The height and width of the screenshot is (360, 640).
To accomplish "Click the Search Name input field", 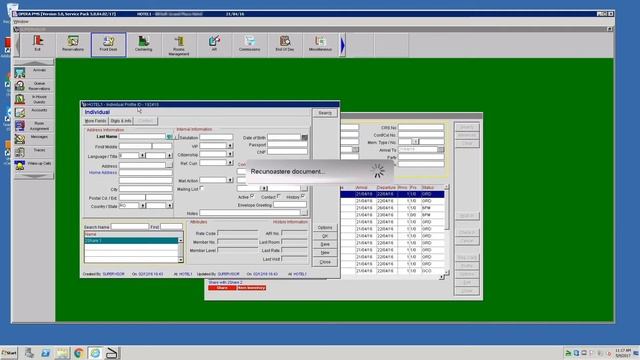I will 130,227.
